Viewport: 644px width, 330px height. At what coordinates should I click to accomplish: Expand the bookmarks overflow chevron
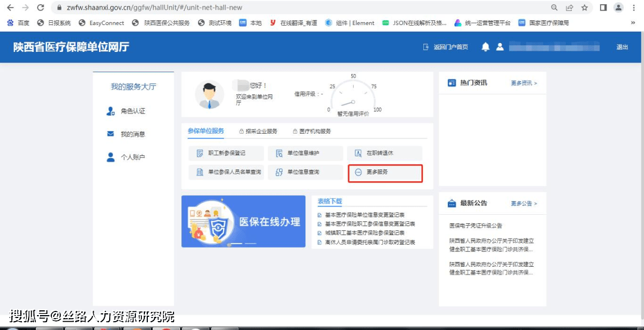(x=633, y=23)
